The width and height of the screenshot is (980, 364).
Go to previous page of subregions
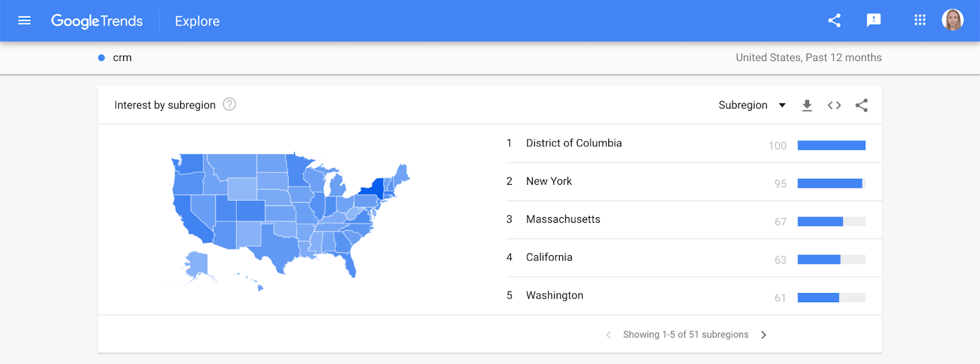coord(608,335)
